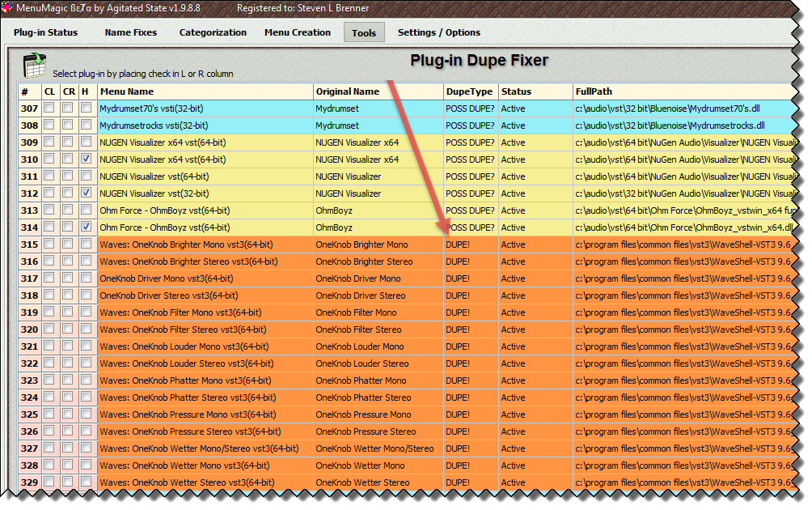The image size is (812, 510).
Task: Check the CR box in row 313
Action: tap(68, 210)
